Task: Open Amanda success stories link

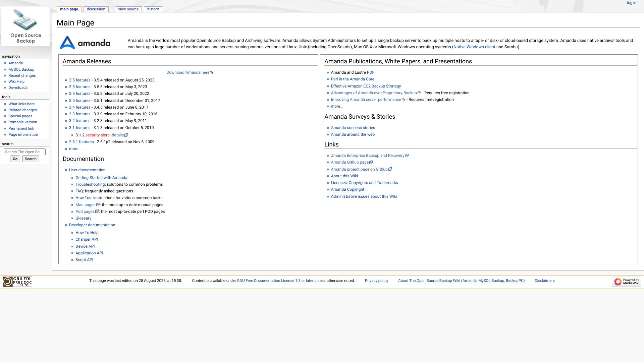Action: (x=353, y=128)
